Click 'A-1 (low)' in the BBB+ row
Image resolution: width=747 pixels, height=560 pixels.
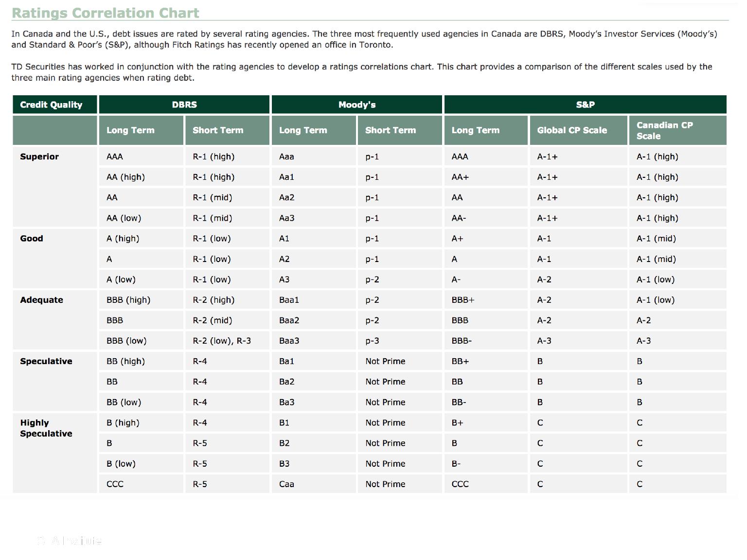pos(678,300)
